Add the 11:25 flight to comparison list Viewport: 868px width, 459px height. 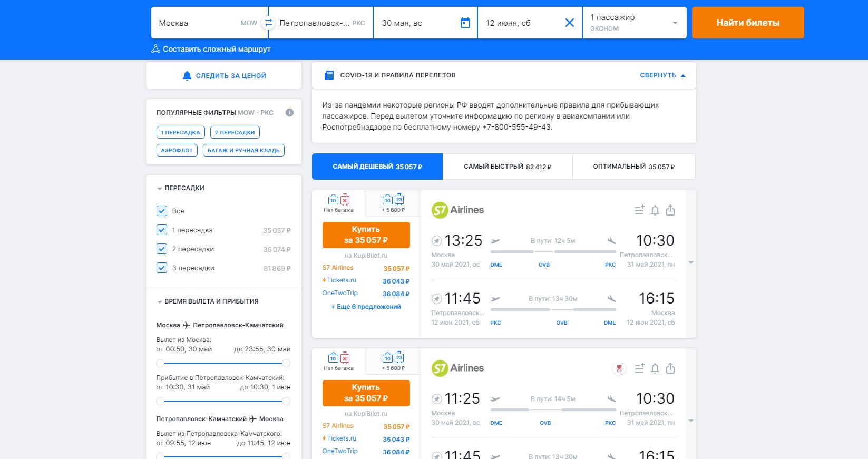639,368
